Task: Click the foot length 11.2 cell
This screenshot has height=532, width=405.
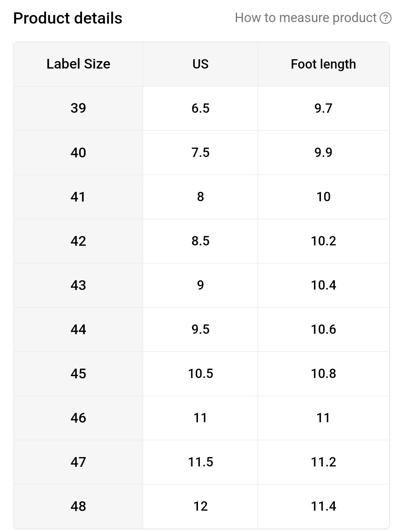Action: coord(324,462)
